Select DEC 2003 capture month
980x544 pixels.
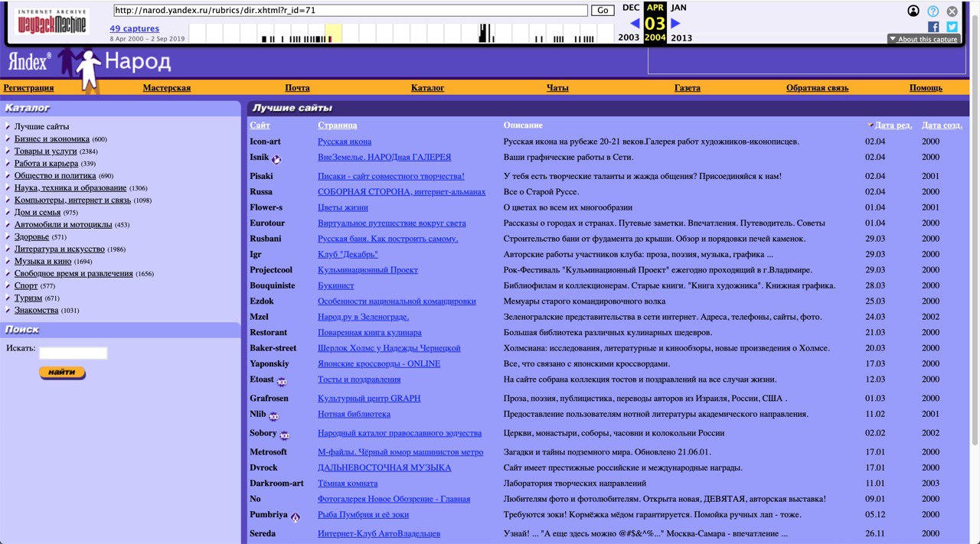(x=629, y=23)
